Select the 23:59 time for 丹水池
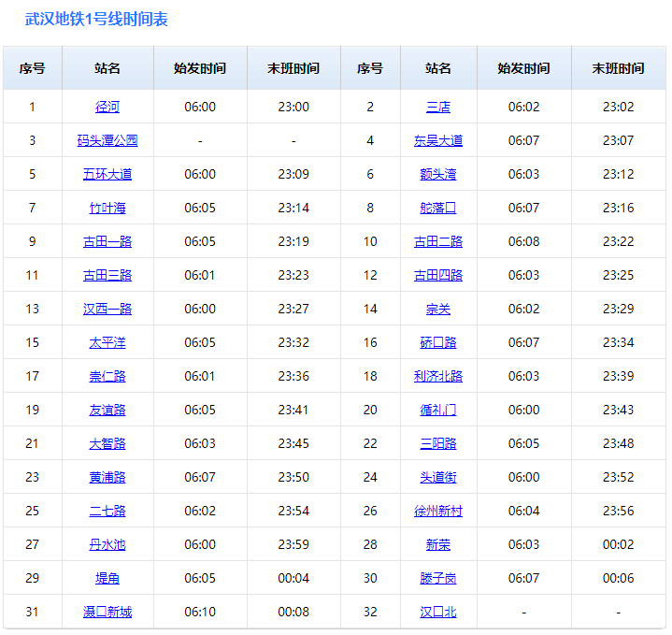The image size is (672, 635). pos(293,544)
